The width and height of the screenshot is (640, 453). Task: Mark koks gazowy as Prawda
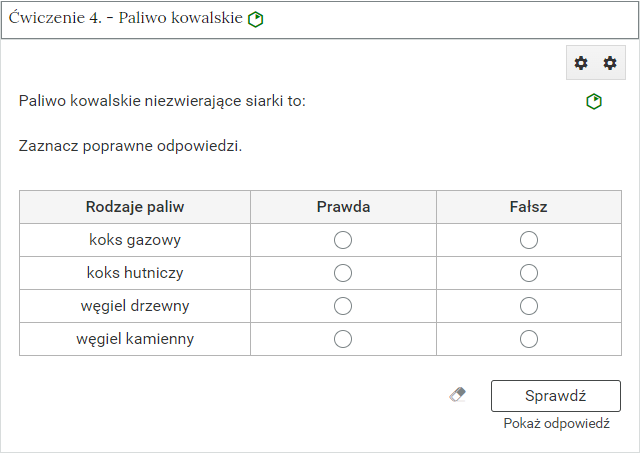(x=343, y=240)
